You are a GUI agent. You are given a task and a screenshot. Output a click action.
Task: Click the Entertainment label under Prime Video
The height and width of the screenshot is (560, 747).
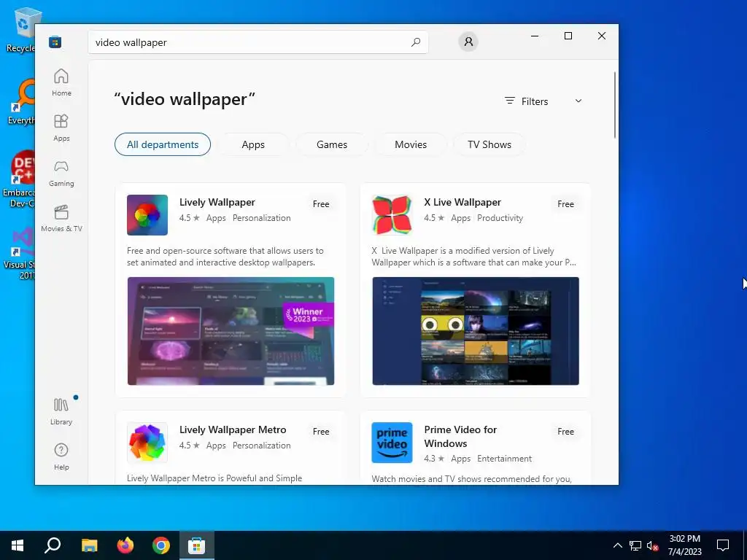pos(504,459)
